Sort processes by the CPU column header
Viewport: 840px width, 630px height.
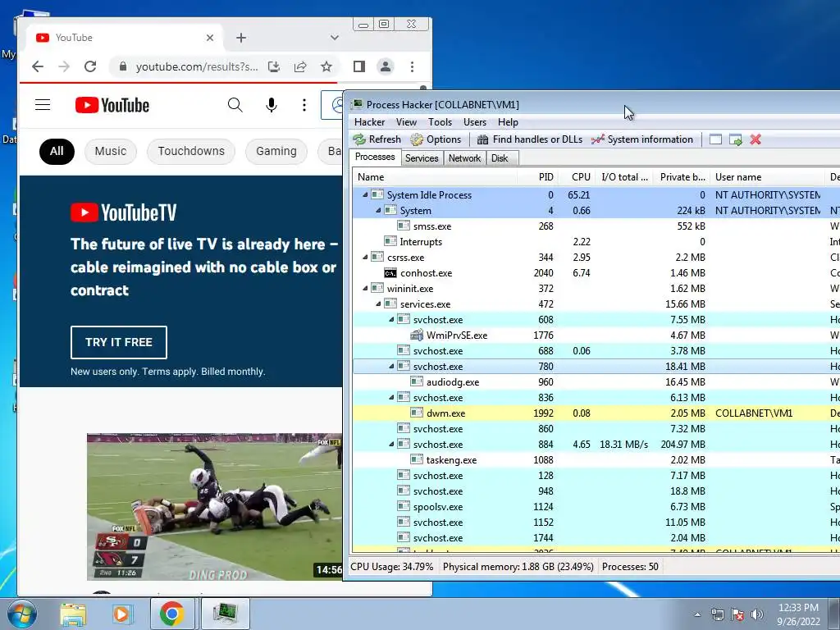577,177
